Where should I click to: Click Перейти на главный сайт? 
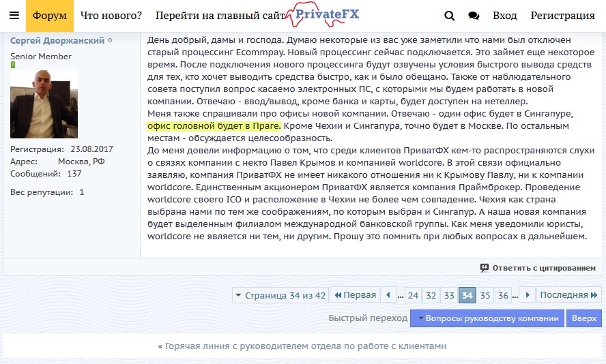(220, 16)
